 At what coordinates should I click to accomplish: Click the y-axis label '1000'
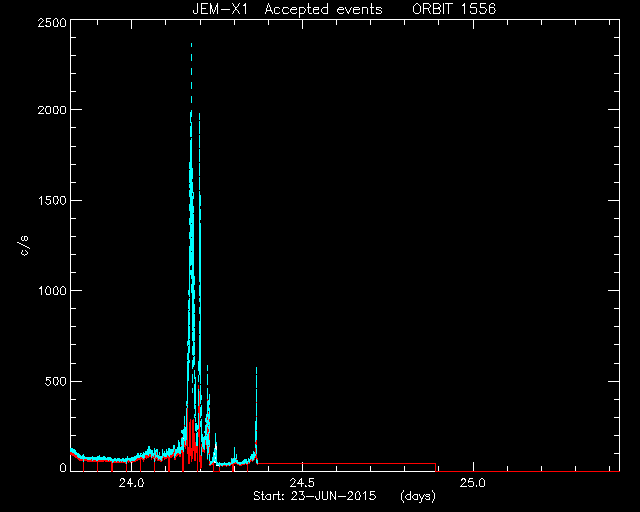point(52,291)
